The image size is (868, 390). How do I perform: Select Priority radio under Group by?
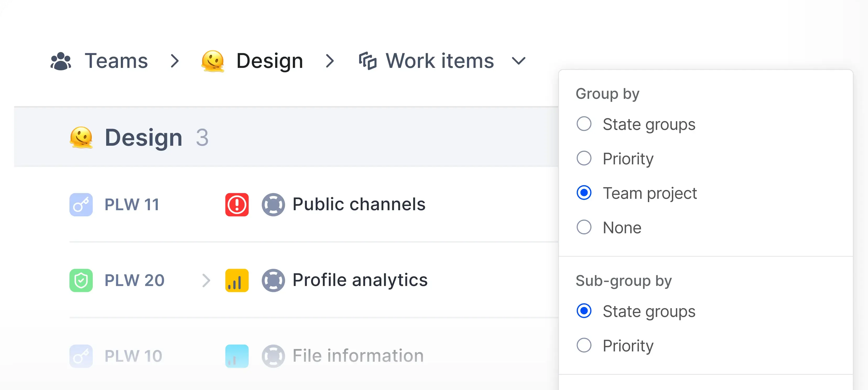point(584,158)
